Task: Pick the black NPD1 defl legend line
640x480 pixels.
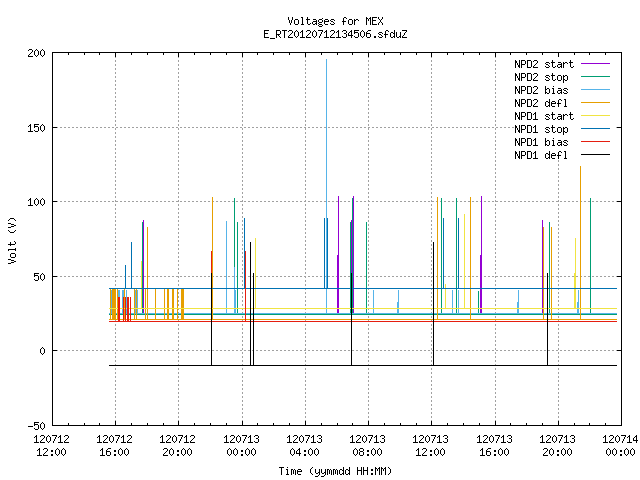Action: (x=595, y=155)
